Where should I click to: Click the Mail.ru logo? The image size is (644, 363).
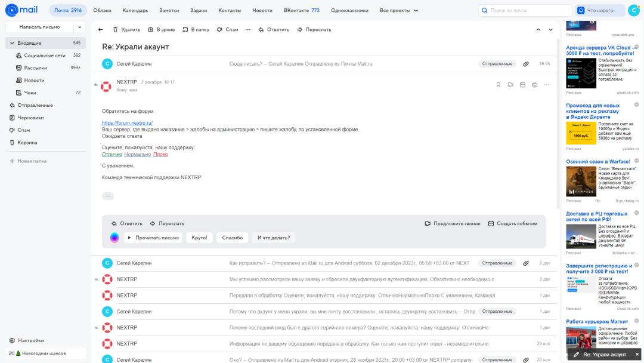click(x=21, y=10)
